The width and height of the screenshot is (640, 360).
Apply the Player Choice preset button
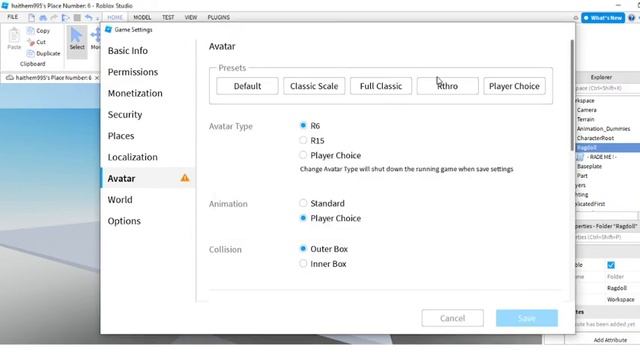coord(514,86)
